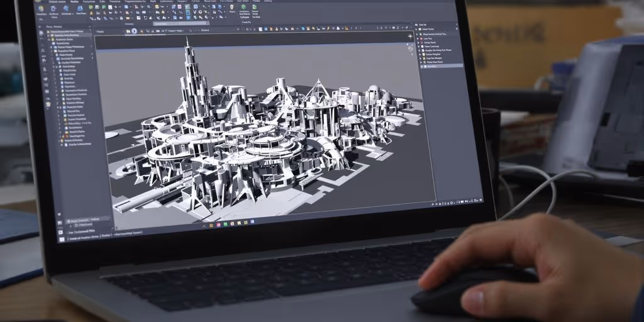
Task: Select the highlighted row near top of left tree
Action: [70, 35]
